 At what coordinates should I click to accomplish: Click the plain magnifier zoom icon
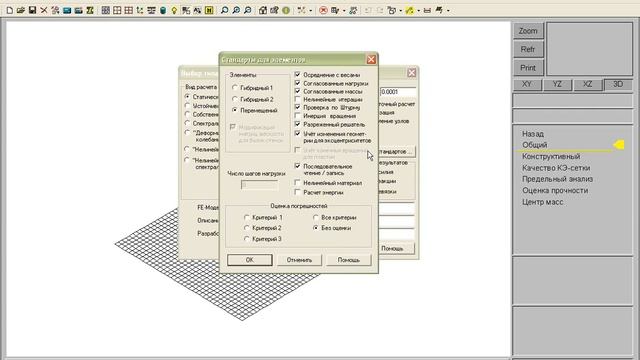point(224,10)
